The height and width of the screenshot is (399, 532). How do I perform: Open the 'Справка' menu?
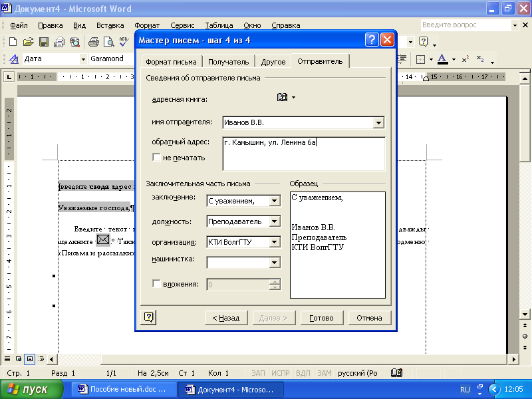286,25
